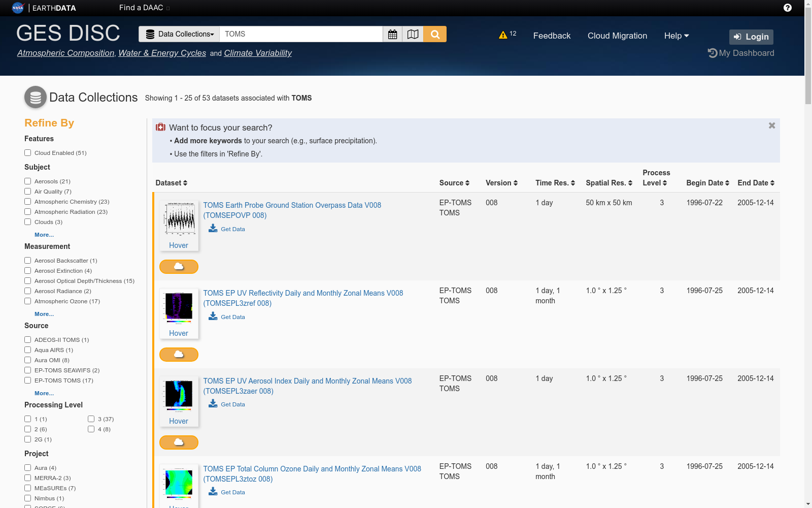Click download icon for TOMSEPL3ztoz Get Data
812x508 pixels.
(213, 491)
